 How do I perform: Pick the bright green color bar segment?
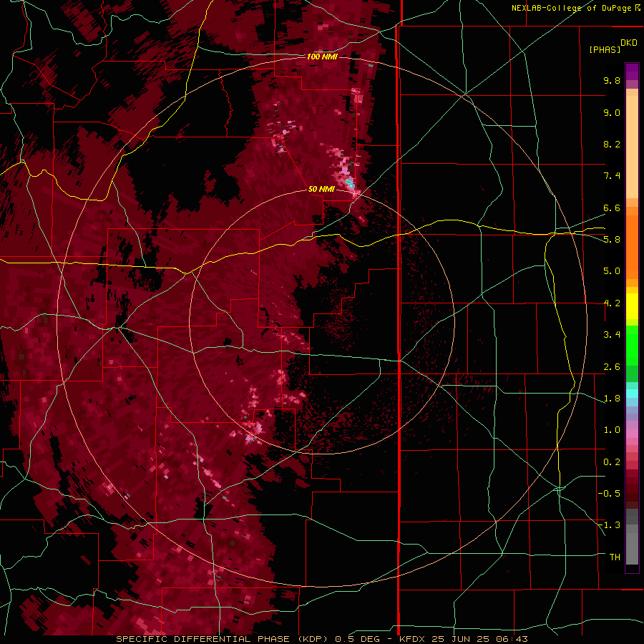coord(632,345)
